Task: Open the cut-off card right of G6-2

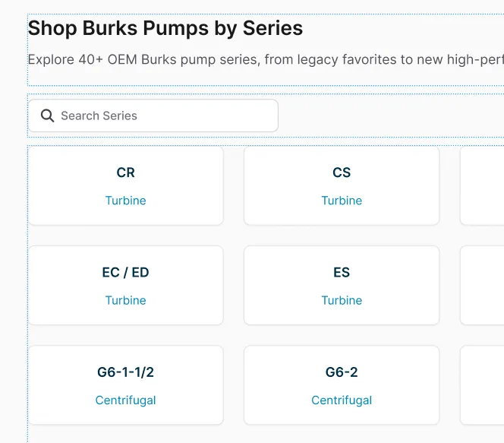Action: click(x=483, y=385)
